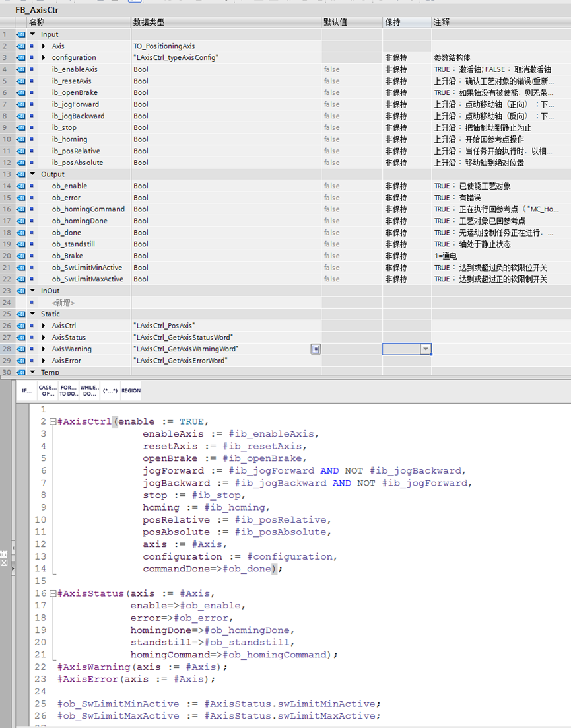Select row icon for ob_SwLimitMinActive
The width and height of the screenshot is (571, 728).
pyautogui.click(x=21, y=267)
